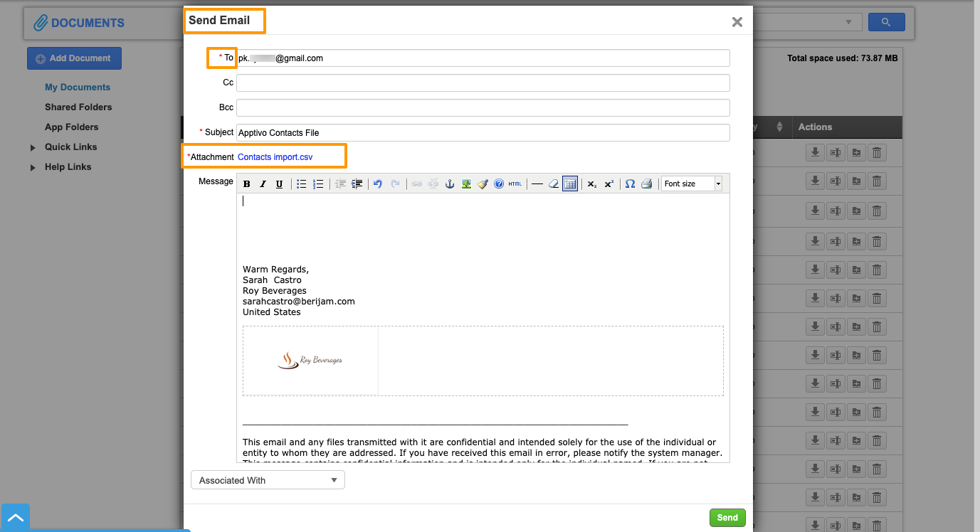980x532 pixels.
Task: Open the special characters Omega icon
Action: 630,184
